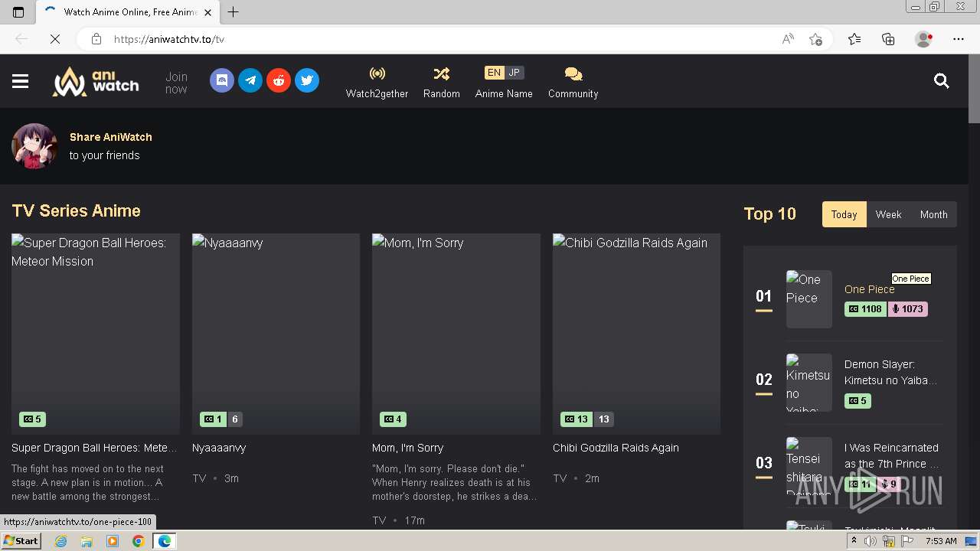Image resolution: width=980 pixels, height=551 pixels.
Task: Switch anime names to JP
Action: [x=514, y=73]
